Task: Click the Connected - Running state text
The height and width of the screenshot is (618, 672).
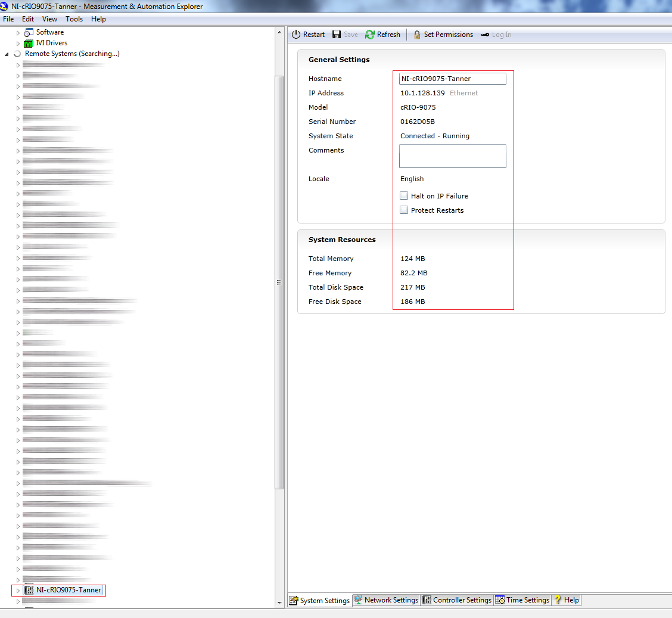Action: click(x=434, y=136)
